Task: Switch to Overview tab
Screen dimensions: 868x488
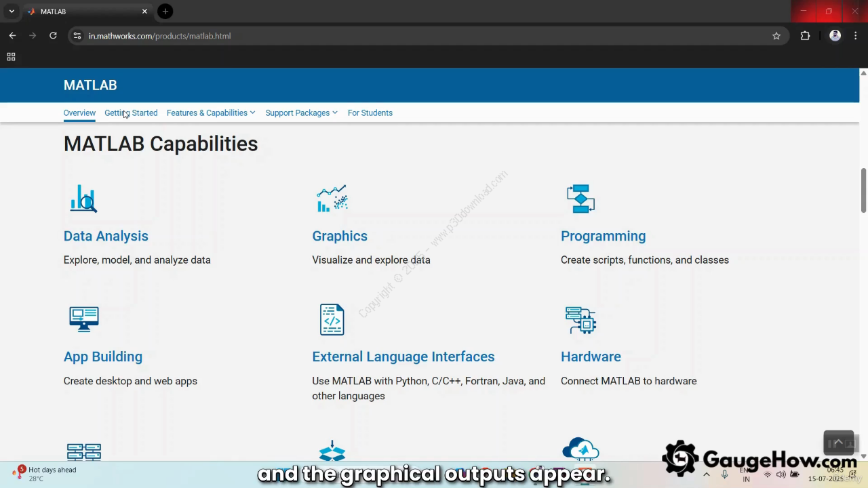Action: click(79, 113)
